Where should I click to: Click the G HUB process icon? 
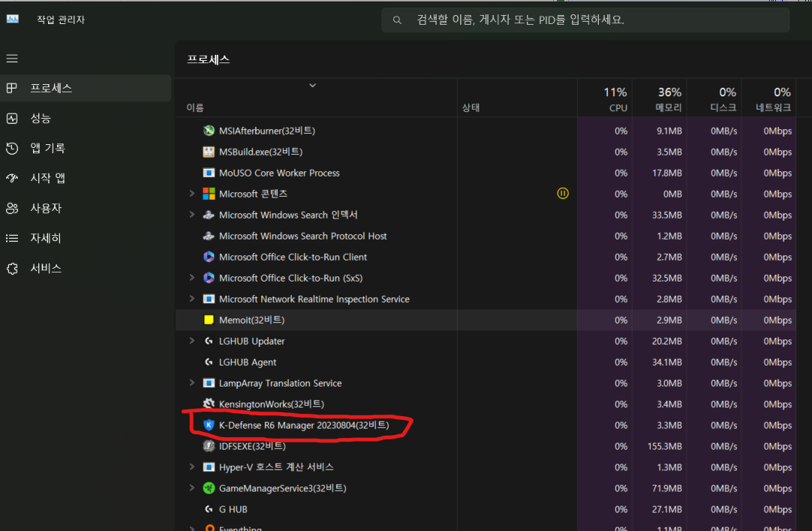click(x=209, y=509)
